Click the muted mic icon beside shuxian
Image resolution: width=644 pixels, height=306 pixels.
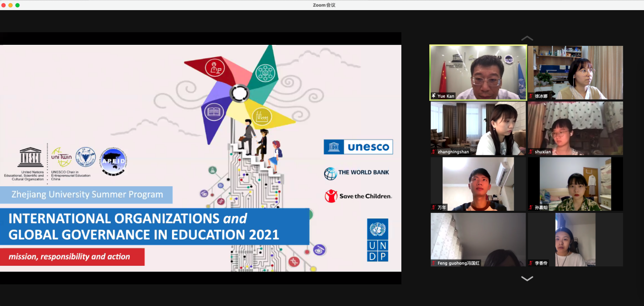[531, 152]
